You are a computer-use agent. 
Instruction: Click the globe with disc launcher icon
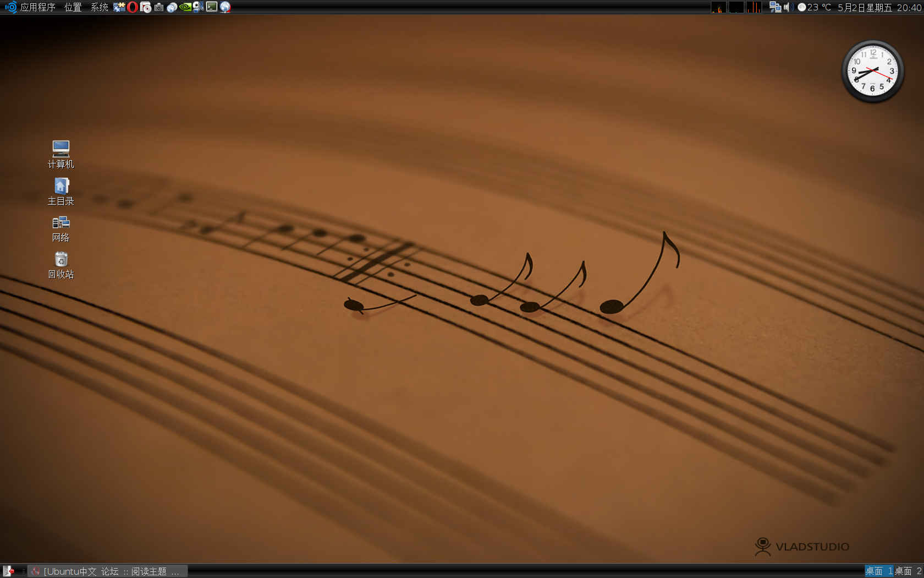(172, 7)
